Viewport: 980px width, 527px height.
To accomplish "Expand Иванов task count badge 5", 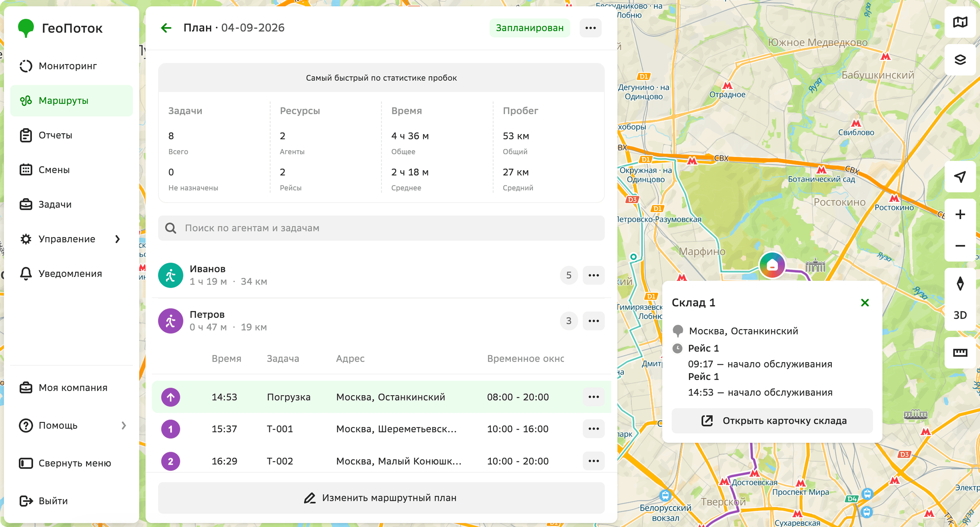I will pyautogui.click(x=569, y=275).
